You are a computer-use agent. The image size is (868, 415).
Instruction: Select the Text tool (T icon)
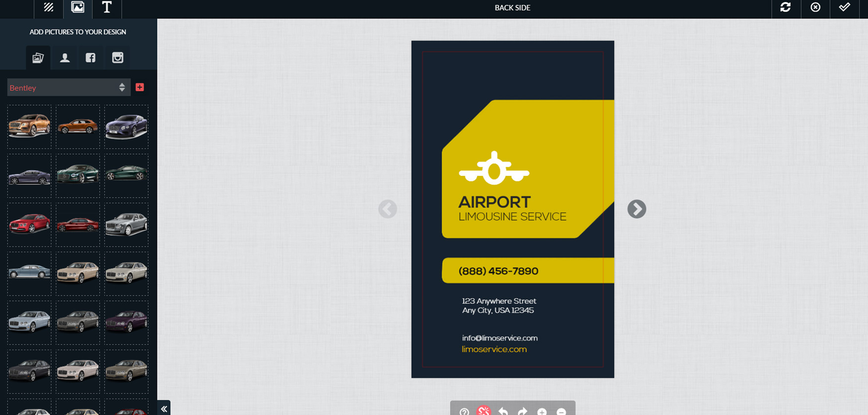point(107,7)
